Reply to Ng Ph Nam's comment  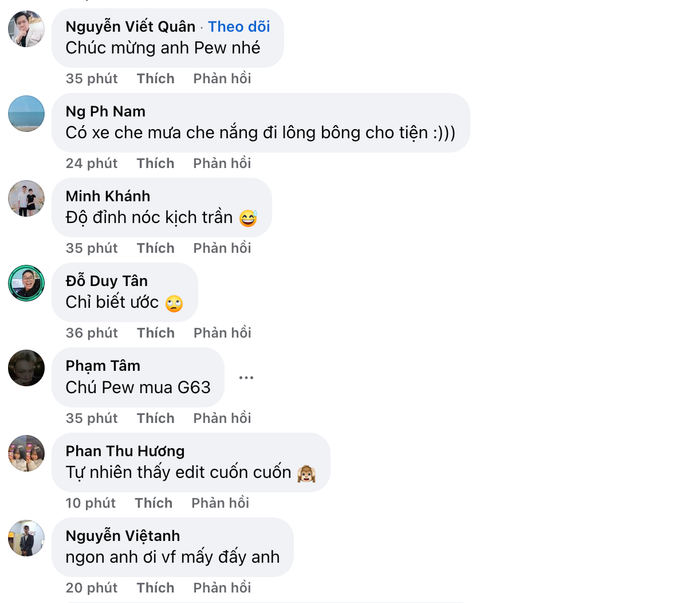(222, 163)
